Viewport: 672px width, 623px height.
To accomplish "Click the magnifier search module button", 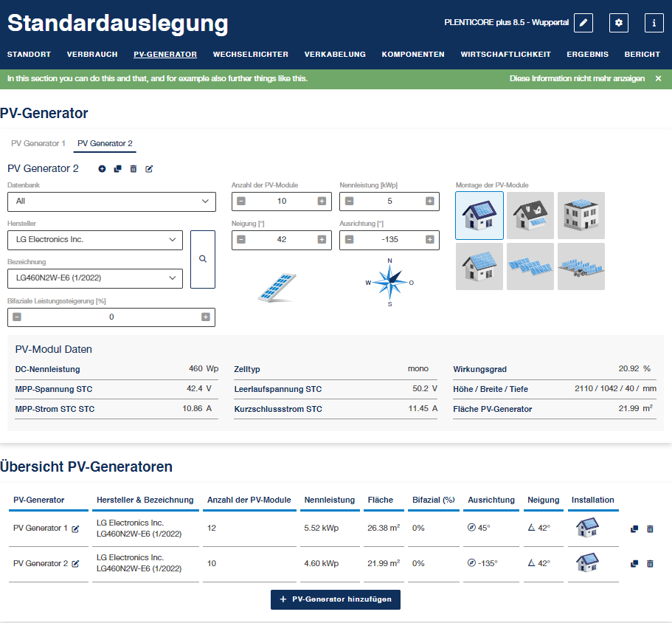I will coord(203,259).
